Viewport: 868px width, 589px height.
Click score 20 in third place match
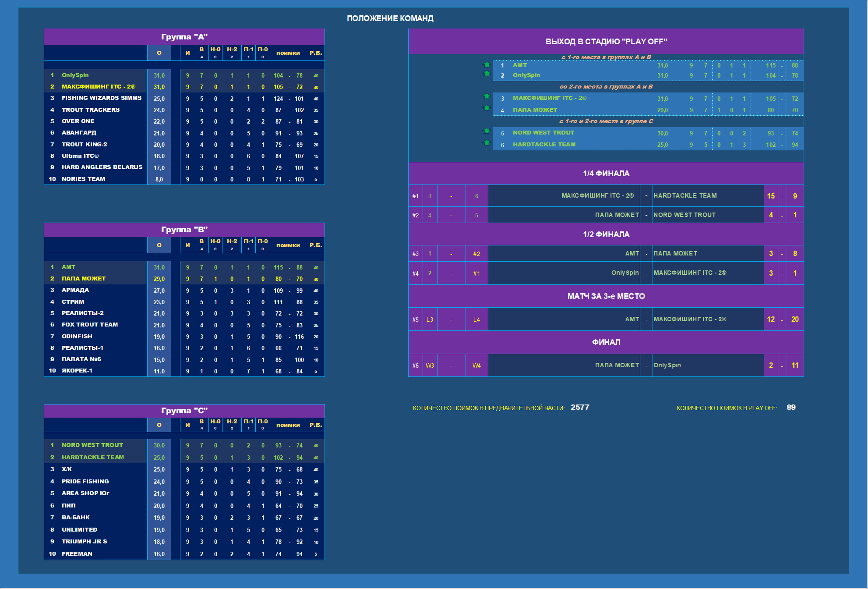click(x=795, y=319)
